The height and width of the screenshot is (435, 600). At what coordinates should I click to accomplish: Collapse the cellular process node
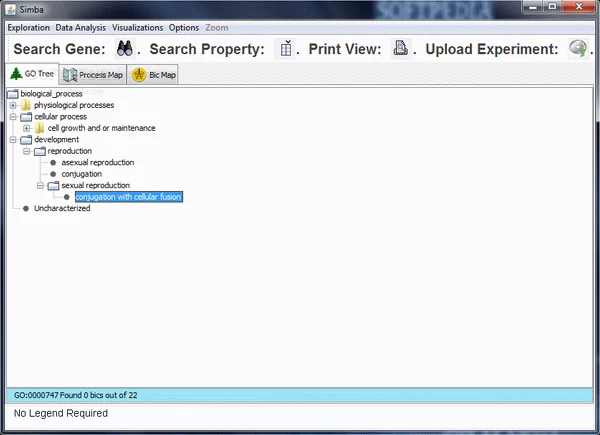point(13,117)
